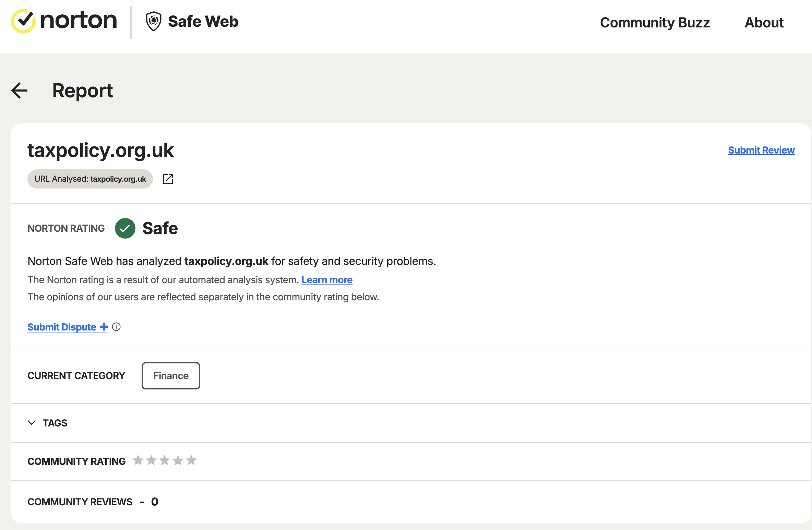Click the plus icon next to Submit Dispute
812x530 pixels.
click(x=104, y=327)
